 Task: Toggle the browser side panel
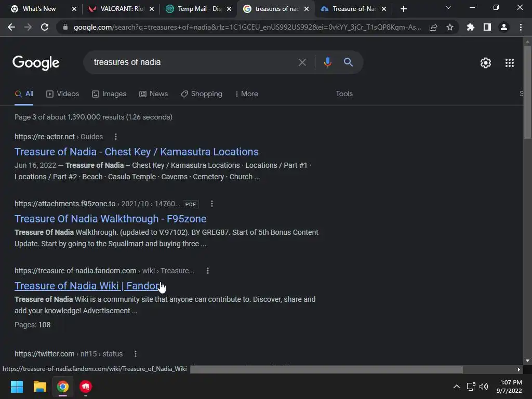click(487, 27)
